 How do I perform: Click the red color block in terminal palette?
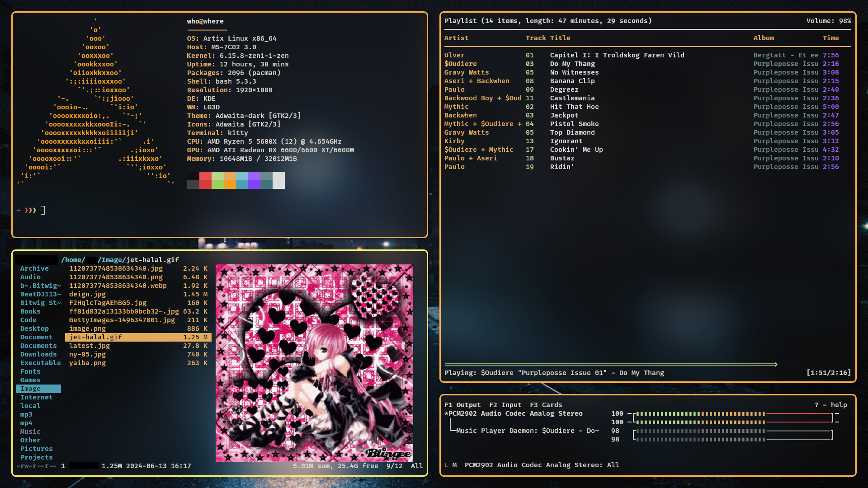point(205,180)
